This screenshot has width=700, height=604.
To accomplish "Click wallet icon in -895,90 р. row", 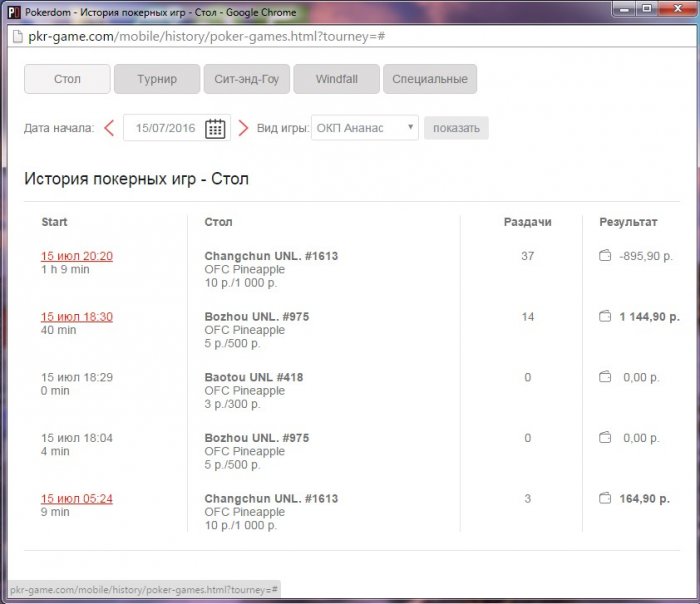I will pos(605,256).
